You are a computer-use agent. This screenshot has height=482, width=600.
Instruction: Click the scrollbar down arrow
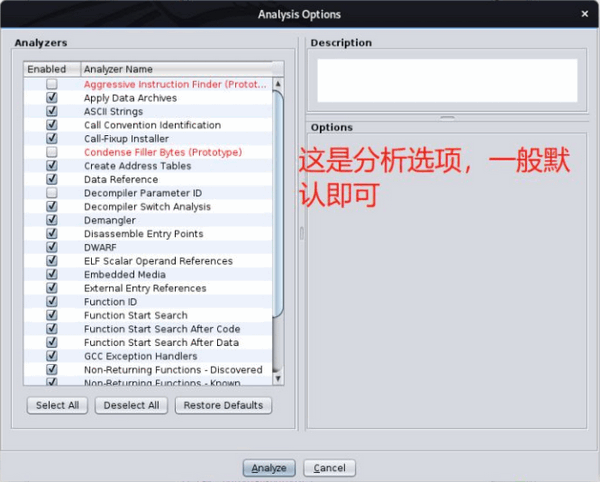278,378
